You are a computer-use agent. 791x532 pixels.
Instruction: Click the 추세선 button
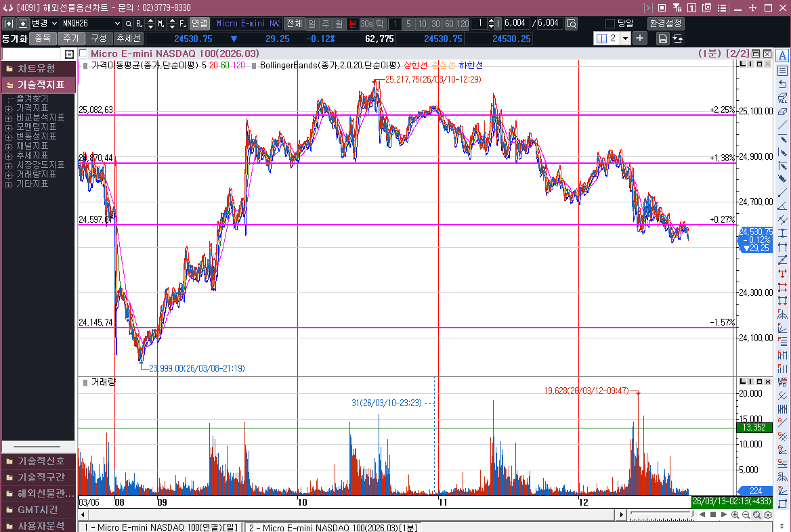click(128, 39)
